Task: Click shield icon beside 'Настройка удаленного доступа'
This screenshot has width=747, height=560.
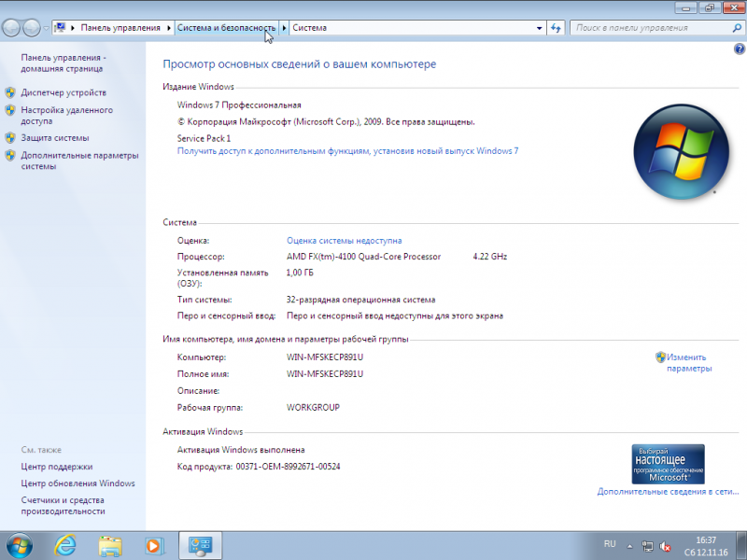Action: tap(10, 110)
